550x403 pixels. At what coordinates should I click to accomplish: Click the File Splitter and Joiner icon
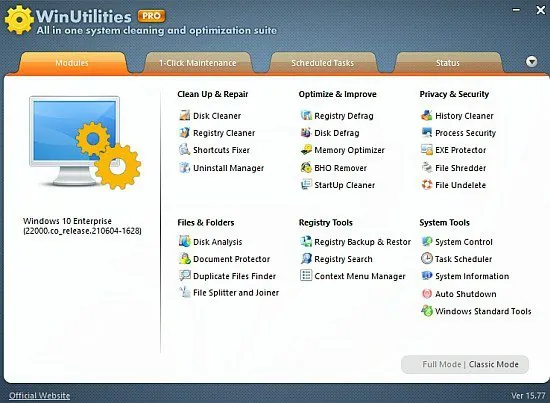185,292
